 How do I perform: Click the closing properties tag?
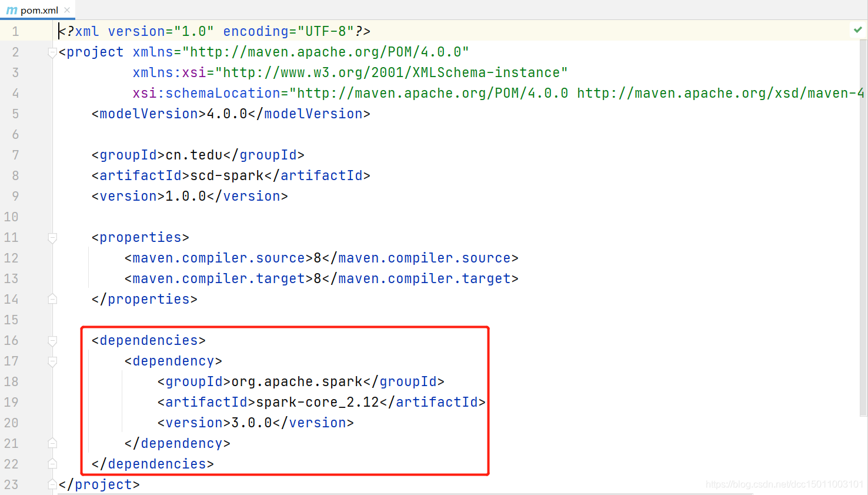click(x=144, y=299)
